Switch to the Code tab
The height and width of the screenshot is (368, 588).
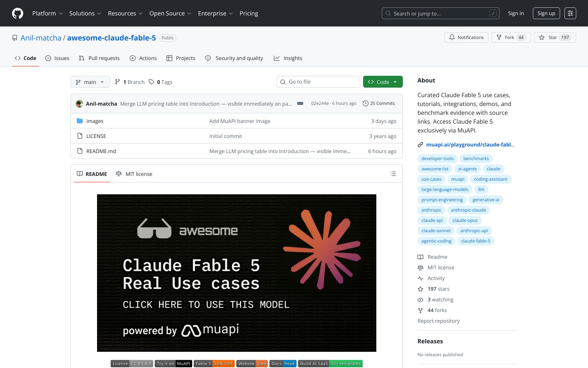[25, 58]
